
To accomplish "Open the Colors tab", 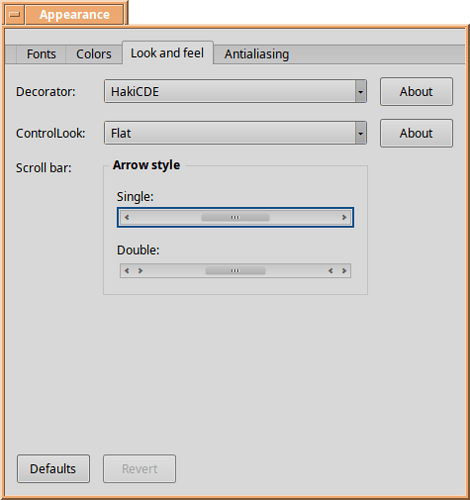I will click(94, 54).
